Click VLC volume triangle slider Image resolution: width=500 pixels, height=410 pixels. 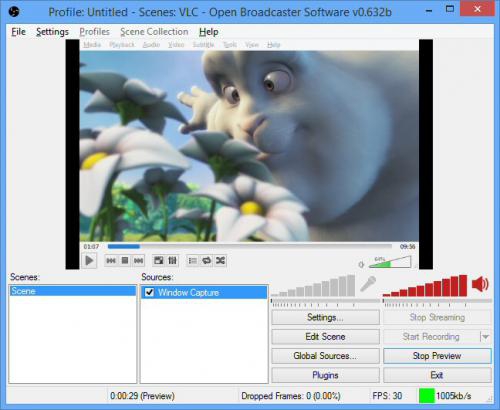tap(390, 262)
